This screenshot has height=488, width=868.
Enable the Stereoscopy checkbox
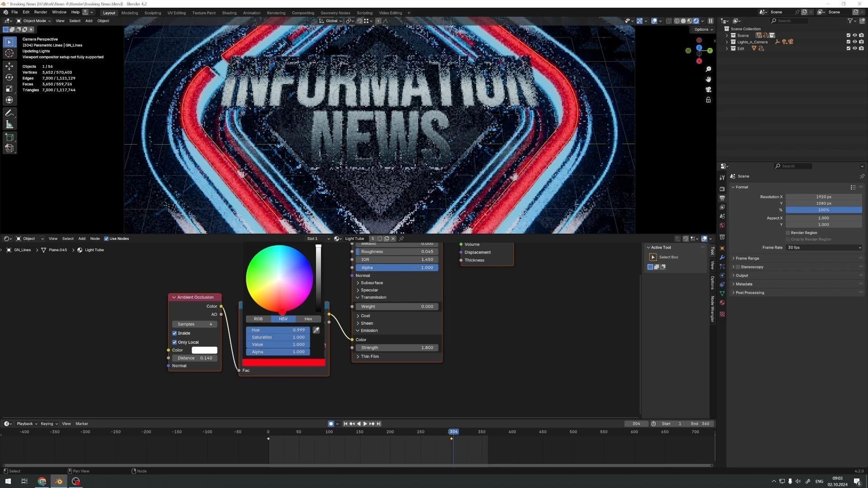738,267
